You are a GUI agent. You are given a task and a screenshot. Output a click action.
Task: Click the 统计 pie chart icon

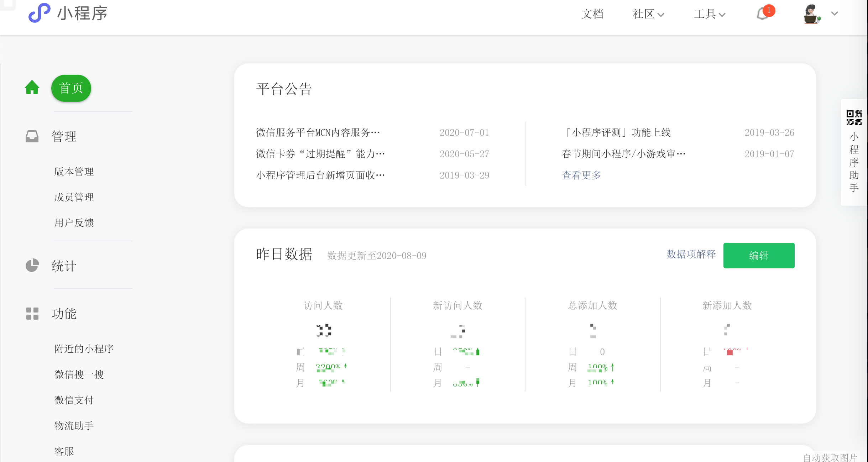click(x=32, y=266)
